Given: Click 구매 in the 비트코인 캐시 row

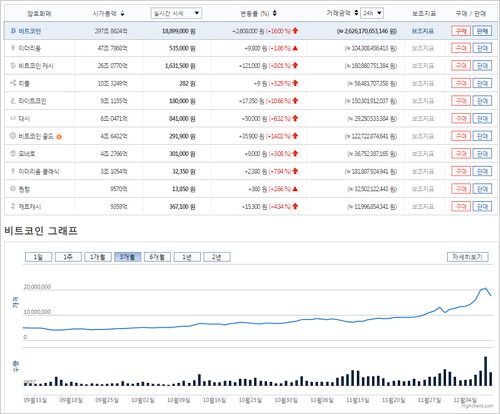Looking at the screenshot, I should click(461, 66).
